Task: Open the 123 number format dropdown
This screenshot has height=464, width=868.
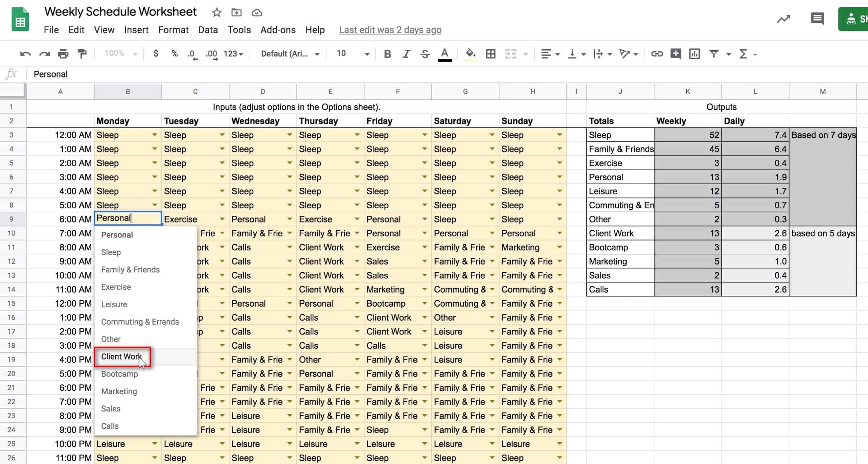Action: pyautogui.click(x=234, y=54)
